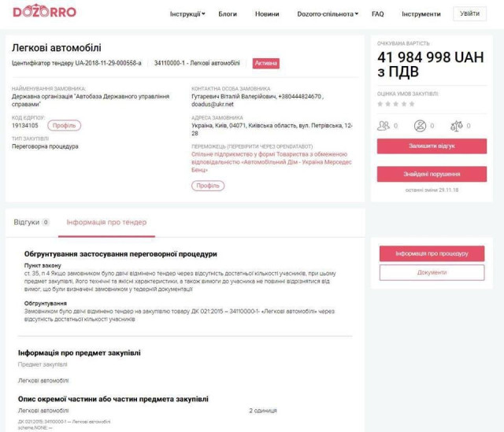Switch to the Відгуки tab
The height and width of the screenshot is (432, 504).
(x=31, y=223)
